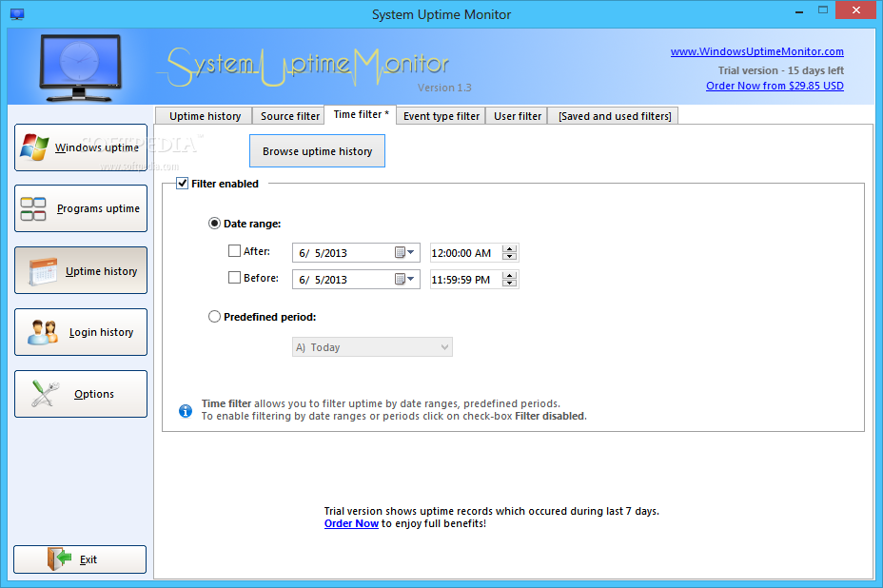This screenshot has height=588, width=883.
Task: Close the System Uptime Monitor window
Action: pos(856,10)
